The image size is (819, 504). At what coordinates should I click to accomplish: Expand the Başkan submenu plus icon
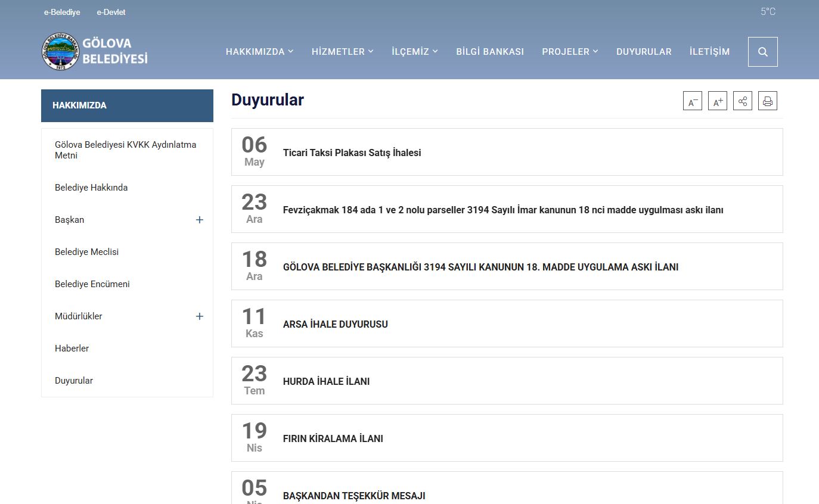pyautogui.click(x=200, y=220)
